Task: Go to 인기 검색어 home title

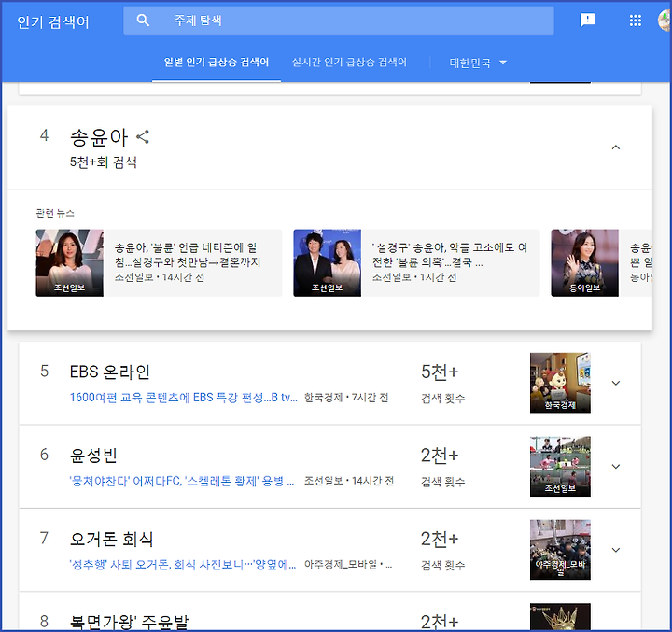Action: [53, 21]
